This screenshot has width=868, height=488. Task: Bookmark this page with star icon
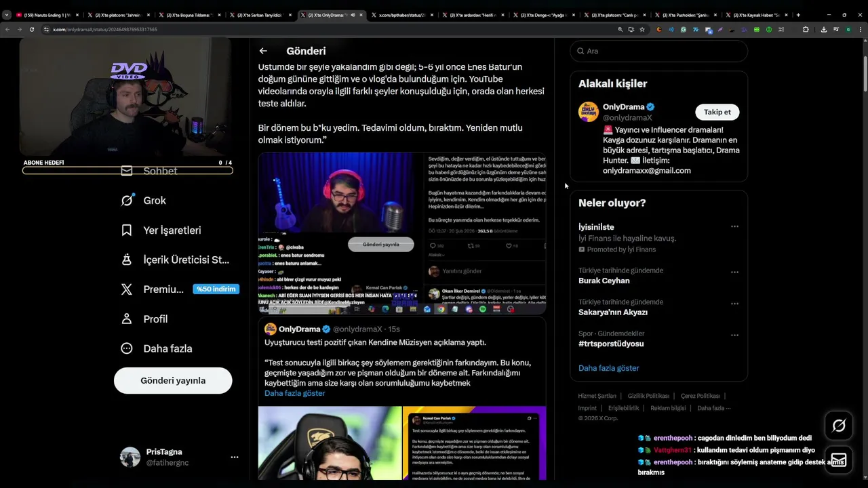(x=642, y=30)
